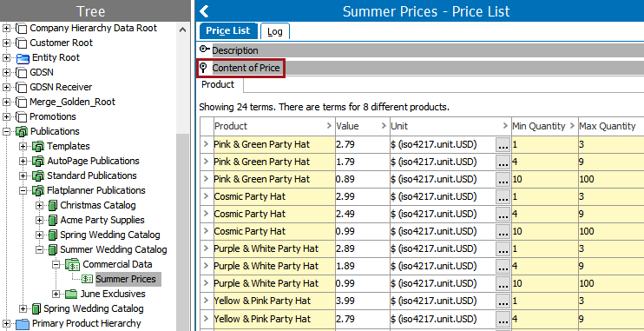Open Value column header arrow menu
644x331 pixels.
(384, 126)
